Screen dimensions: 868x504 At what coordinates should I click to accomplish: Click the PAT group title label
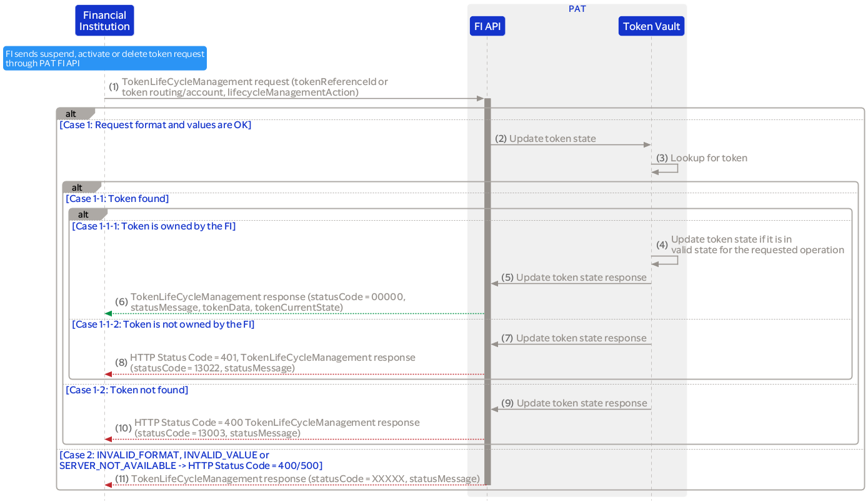[x=577, y=9]
